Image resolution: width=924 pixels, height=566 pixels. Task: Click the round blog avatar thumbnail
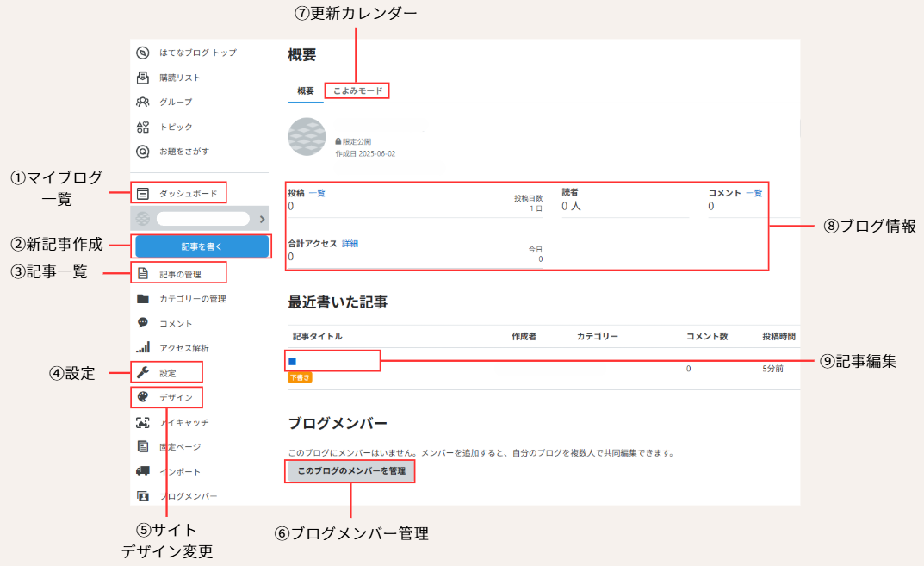click(307, 138)
